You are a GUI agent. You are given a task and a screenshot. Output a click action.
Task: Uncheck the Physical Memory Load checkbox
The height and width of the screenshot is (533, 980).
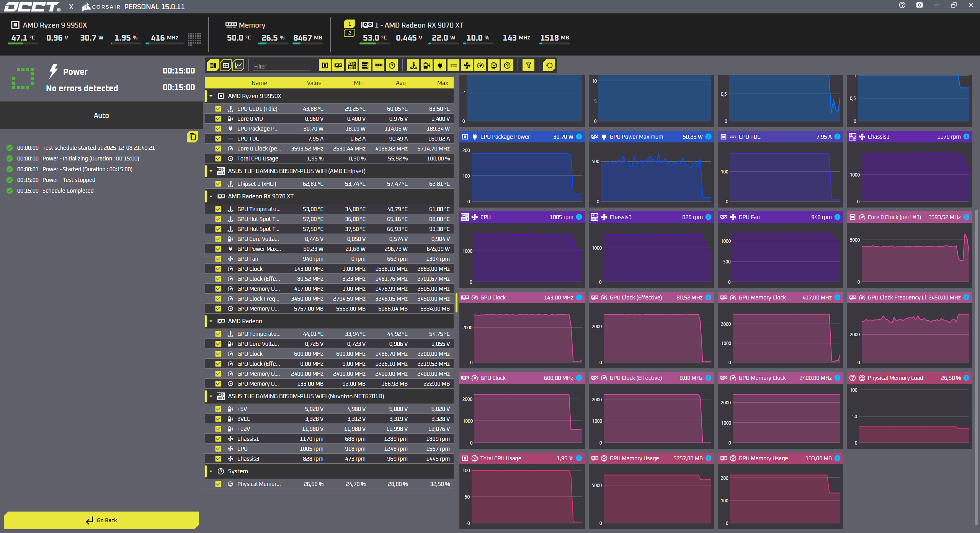(218, 484)
